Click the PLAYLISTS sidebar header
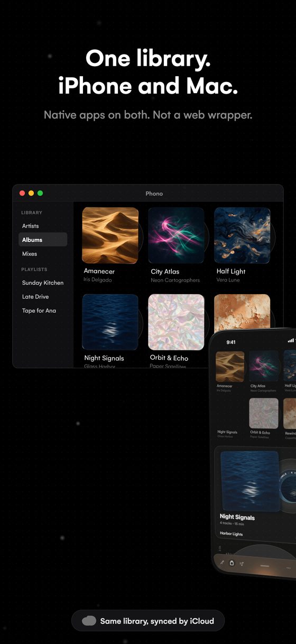 (34, 269)
